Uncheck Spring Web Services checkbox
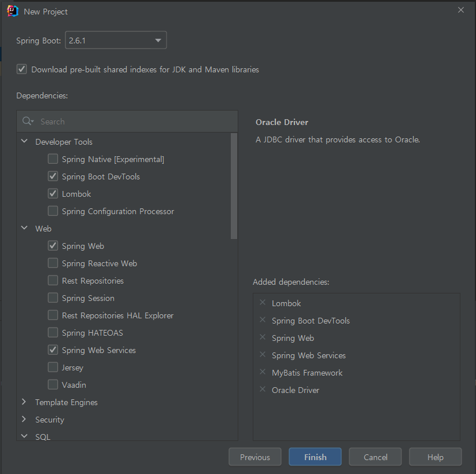Viewport: 476px width, 474px height. 53,350
